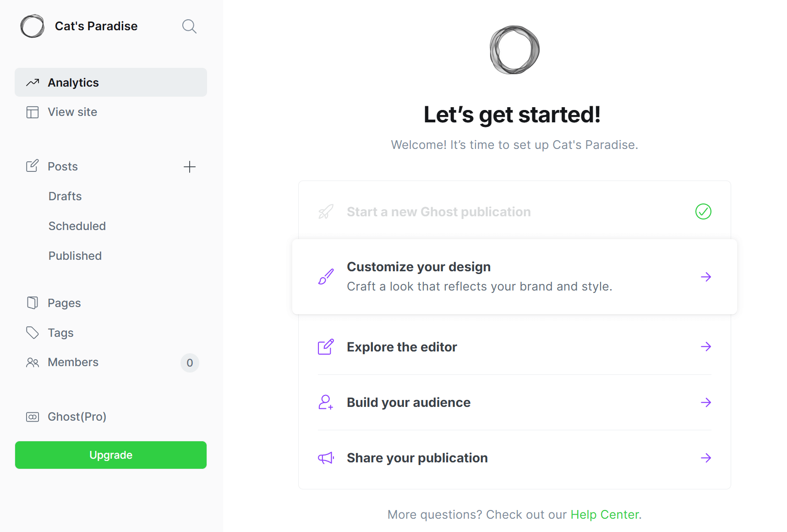Open Build your audience via its arrow

point(706,402)
